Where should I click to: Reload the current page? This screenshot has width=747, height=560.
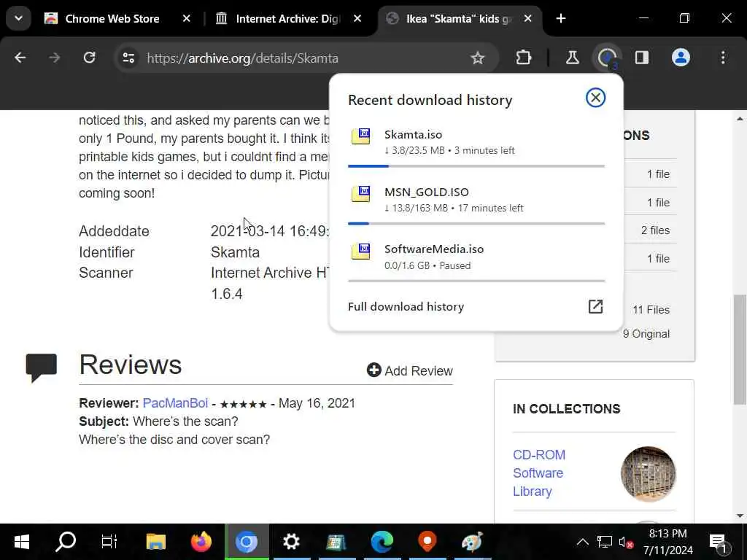(90, 58)
